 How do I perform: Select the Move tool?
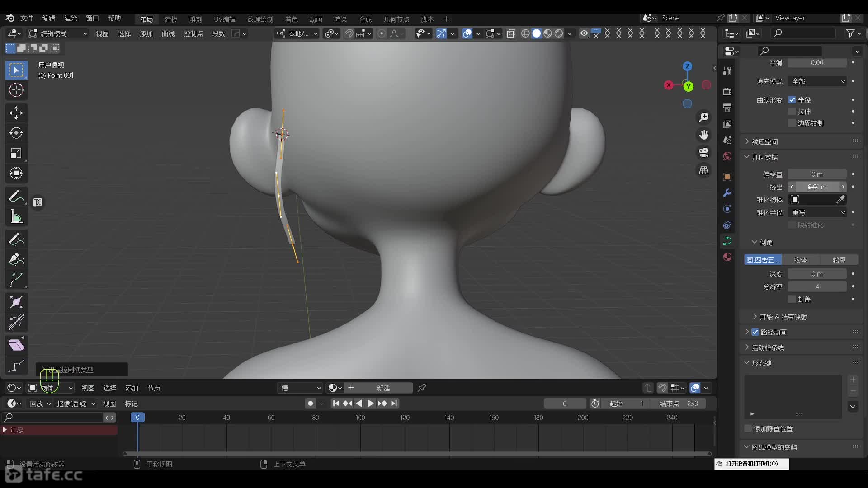[16, 113]
